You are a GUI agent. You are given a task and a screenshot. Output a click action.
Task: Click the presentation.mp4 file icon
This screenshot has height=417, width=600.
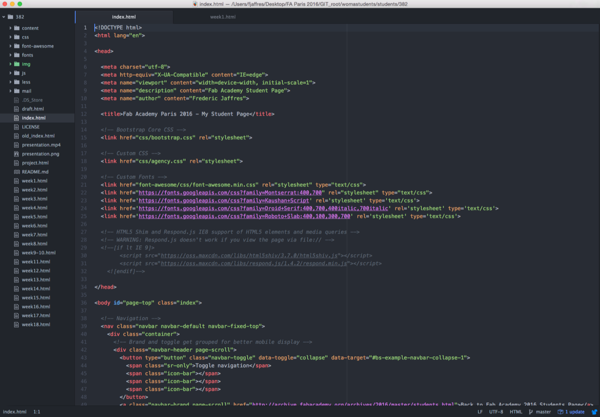(x=16, y=145)
